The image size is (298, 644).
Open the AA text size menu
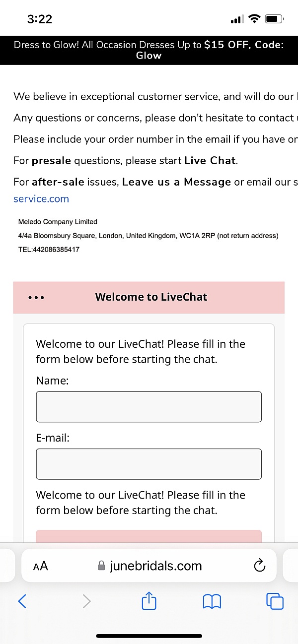point(40,566)
